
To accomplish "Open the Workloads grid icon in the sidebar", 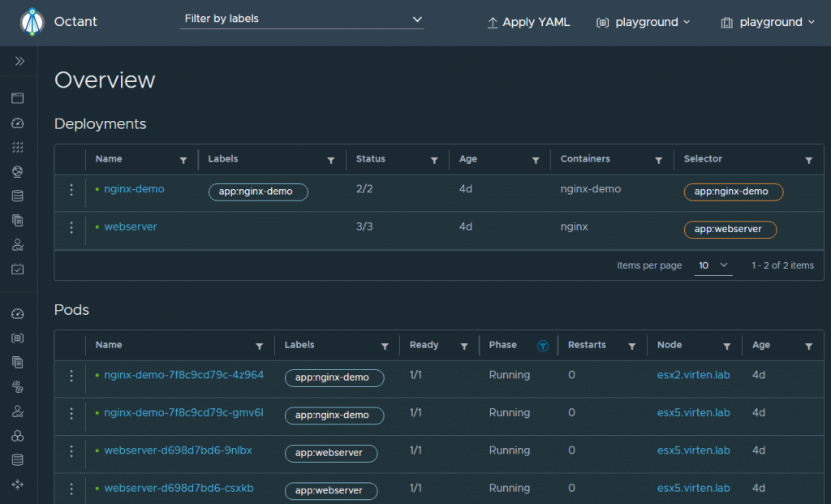I will (19, 147).
